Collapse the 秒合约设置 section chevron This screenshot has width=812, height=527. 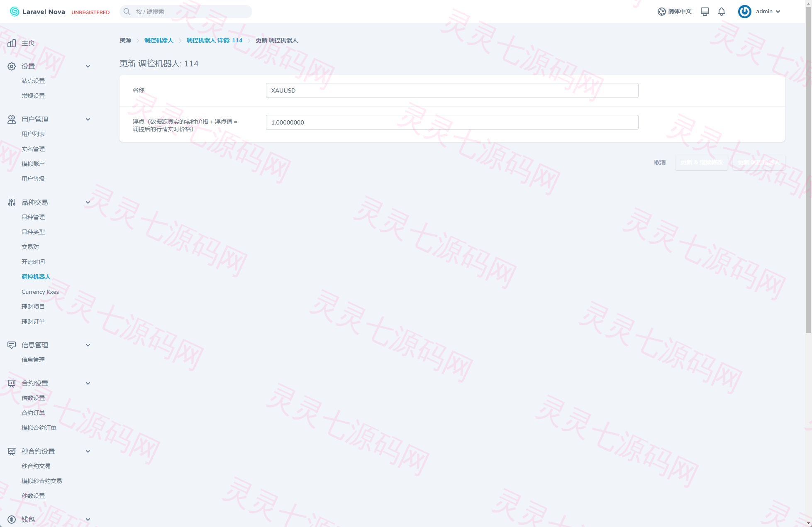point(88,451)
